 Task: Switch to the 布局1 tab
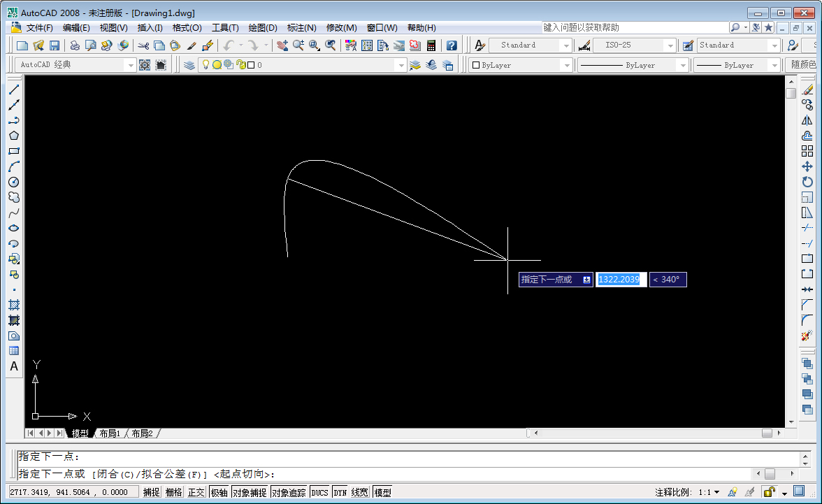pos(108,433)
